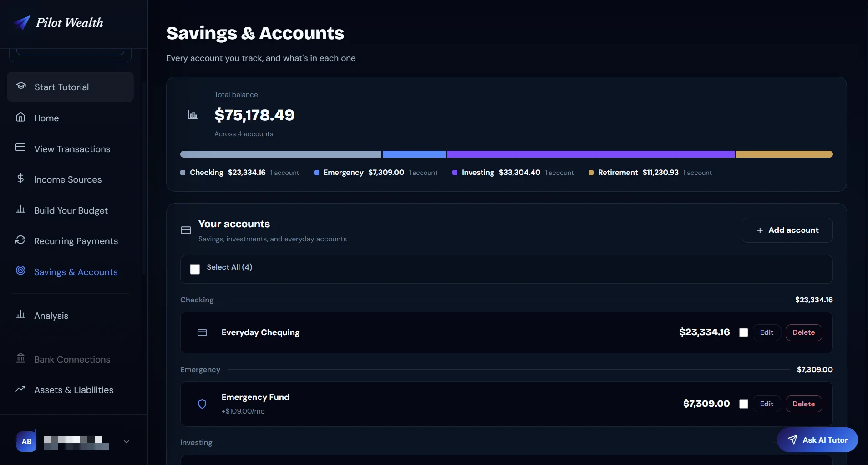This screenshot has height=465, width=868.
Task: Click the +$109.00/mo contribution text
Action: (243, 411)
